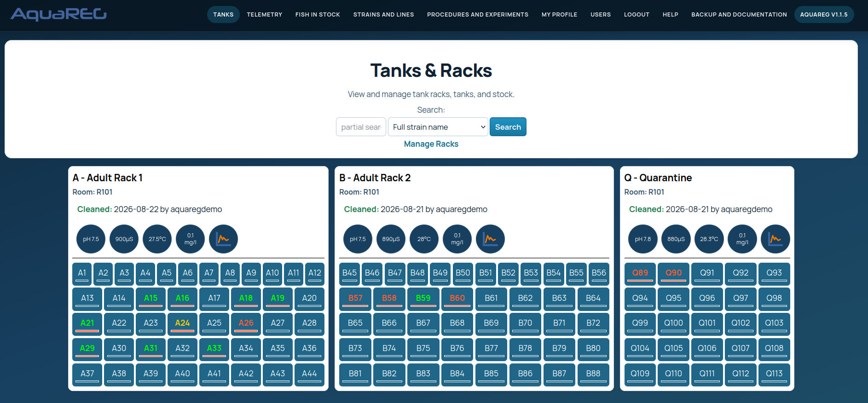Open the telemetry chart for Adult Rack 1
The width and height of the screenshot is (868, 403).
pyautogui.click(x=223, y=239)
